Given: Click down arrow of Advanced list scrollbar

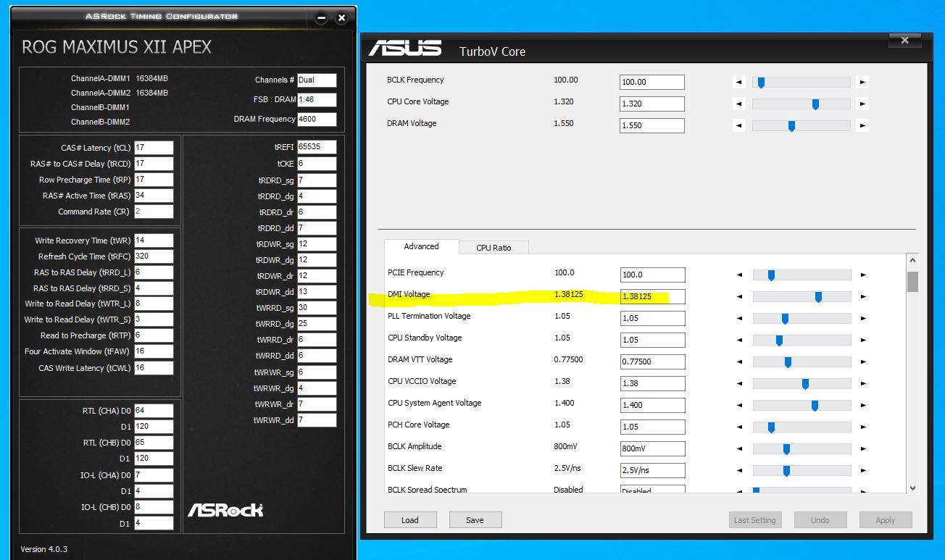Looking at the screenshot, I should pos(912,488).
